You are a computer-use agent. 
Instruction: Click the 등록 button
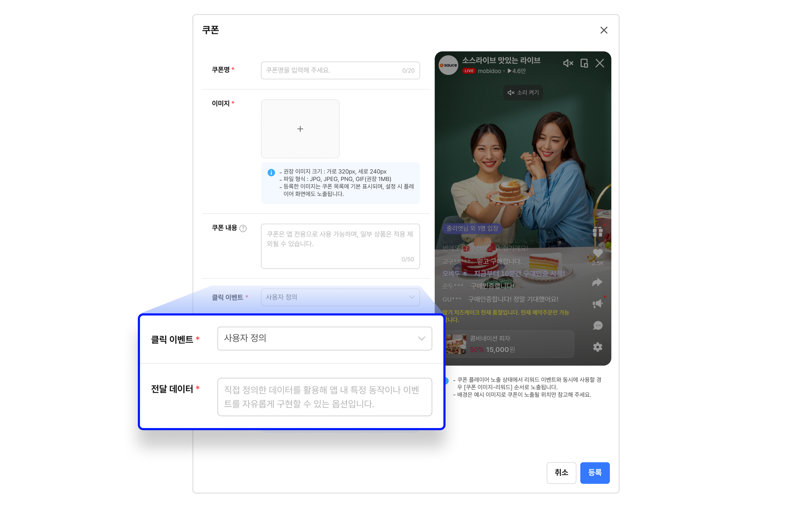595,473
